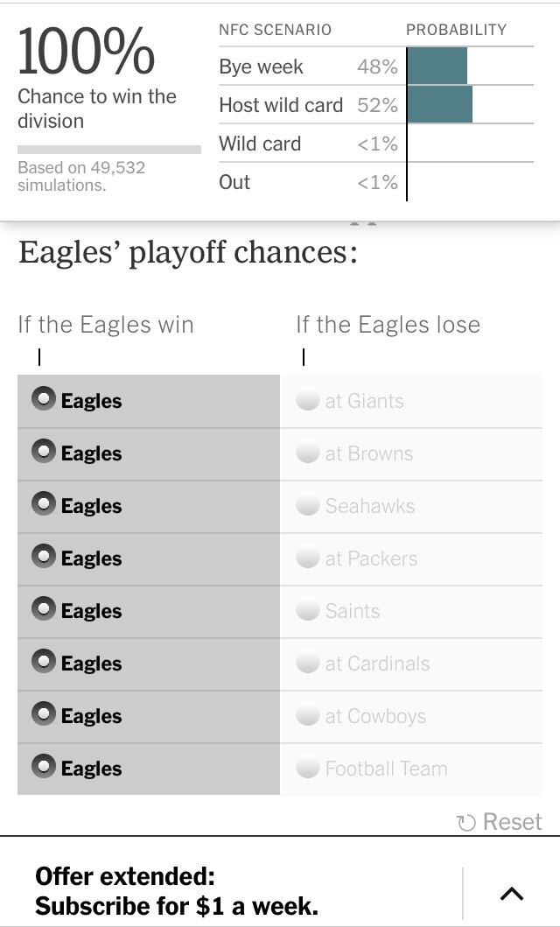This screenshot has height=927, width=560.
Task: Select the 'at Giants' radio option
Action: click(x=307, y=401)
